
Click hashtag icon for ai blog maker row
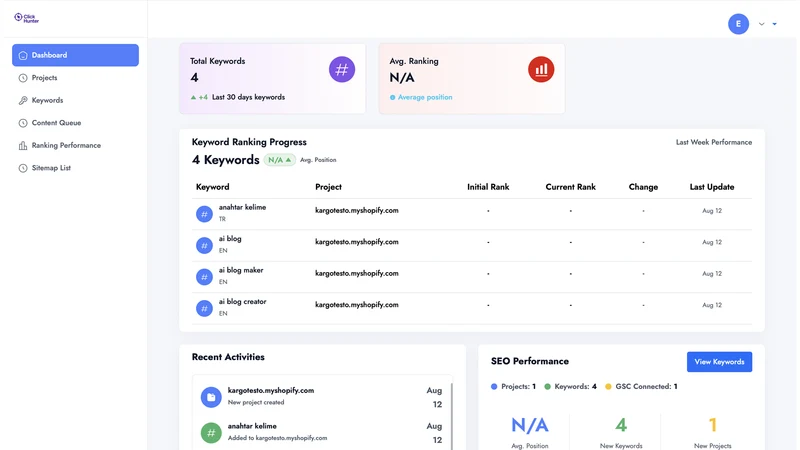pos(204,277)
